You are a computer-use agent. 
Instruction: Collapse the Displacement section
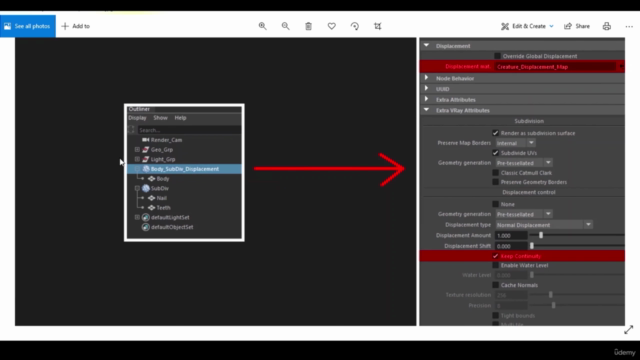(427, 45)
